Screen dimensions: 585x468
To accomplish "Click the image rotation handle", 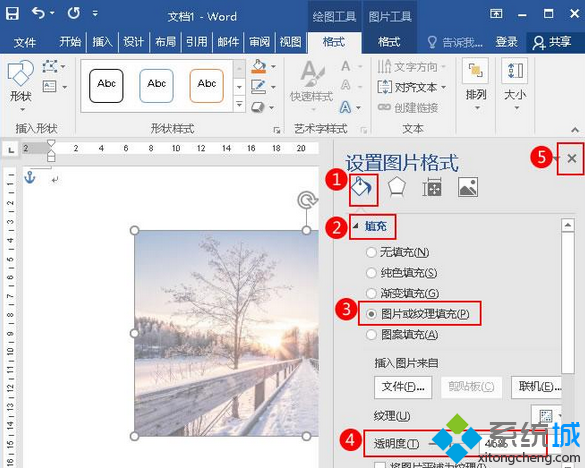I will pyautogui.click(x=307, y=200).
